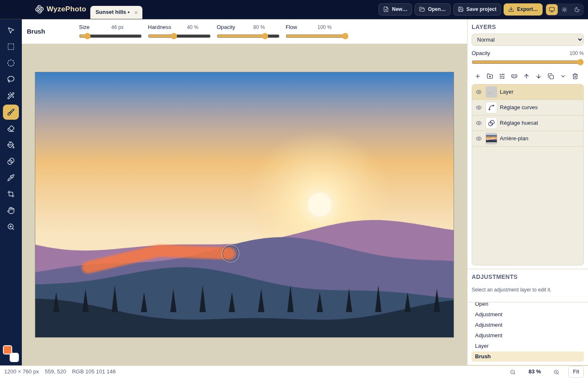Image resolution: width=588 pixels, height=378 pixels.
Task: Duplicate the selected layer
Action: coord(551,76)
